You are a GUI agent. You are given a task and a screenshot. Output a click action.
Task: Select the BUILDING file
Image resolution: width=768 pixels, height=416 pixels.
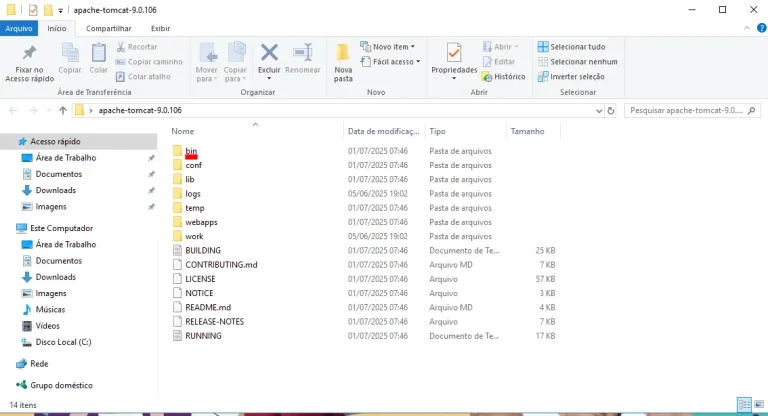203,250
